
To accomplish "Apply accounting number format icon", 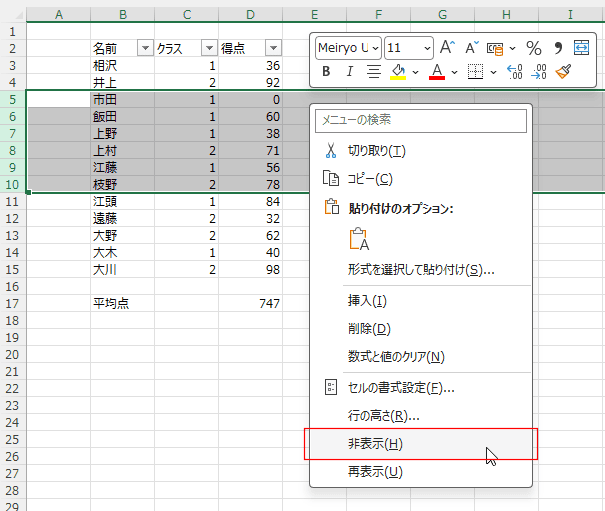I will click(x=495, y=49).
